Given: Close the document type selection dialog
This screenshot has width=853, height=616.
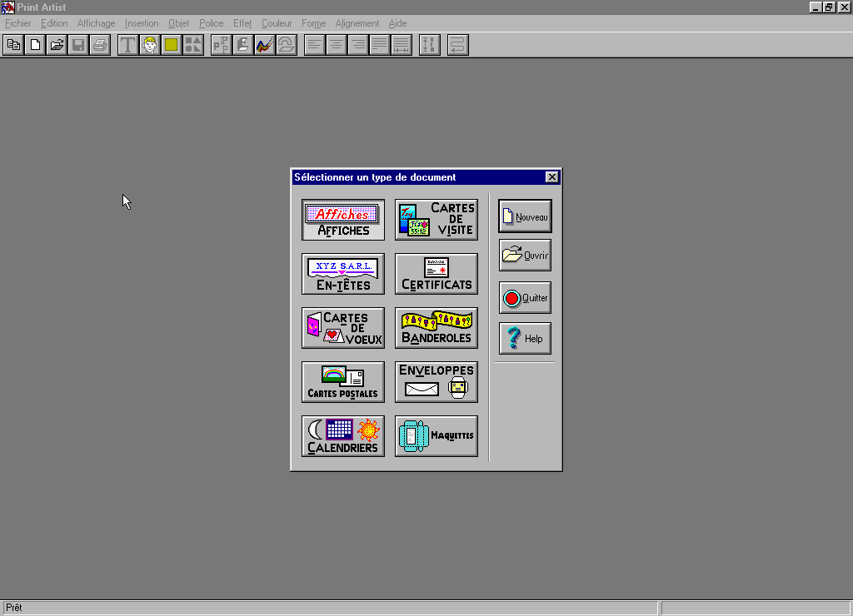Looking at the screenshot, I should 551,176.
